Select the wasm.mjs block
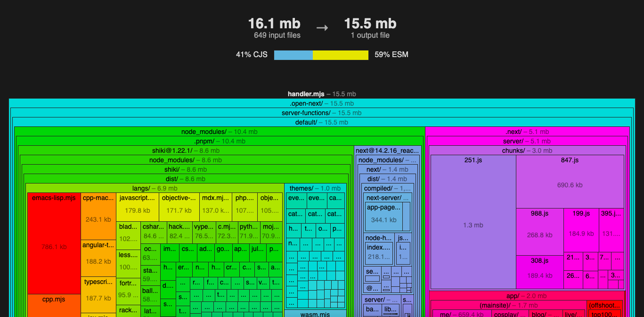This screenshot has width=644, height=317. pyautogui.click(x=315, y=314)
